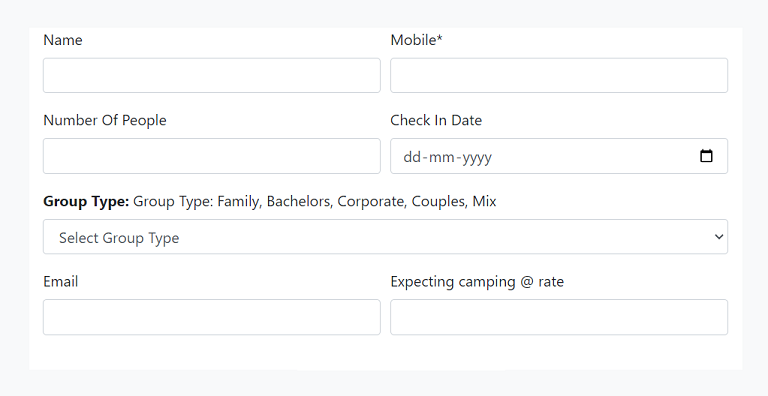Click the Number Of People input box
This screenshot has height=396, width=768.
click(x=212, y=156)
